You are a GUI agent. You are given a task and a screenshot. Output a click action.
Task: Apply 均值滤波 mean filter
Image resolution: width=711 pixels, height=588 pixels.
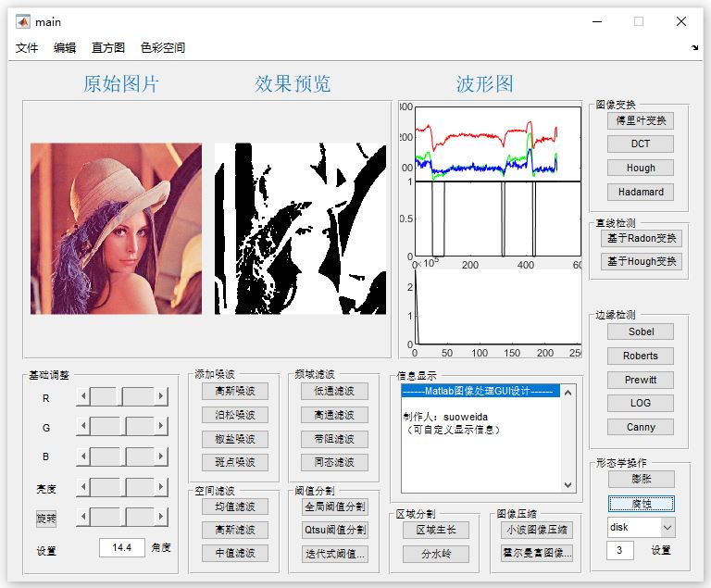pyautogui.click(x=235, y=507)
